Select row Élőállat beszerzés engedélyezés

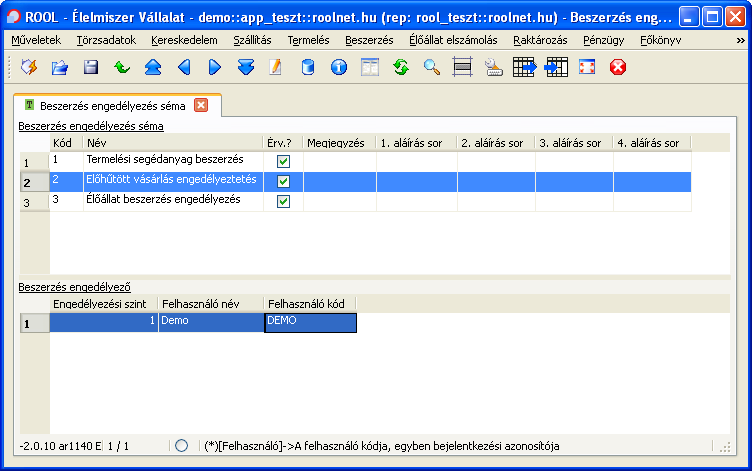tap(356, 201)
